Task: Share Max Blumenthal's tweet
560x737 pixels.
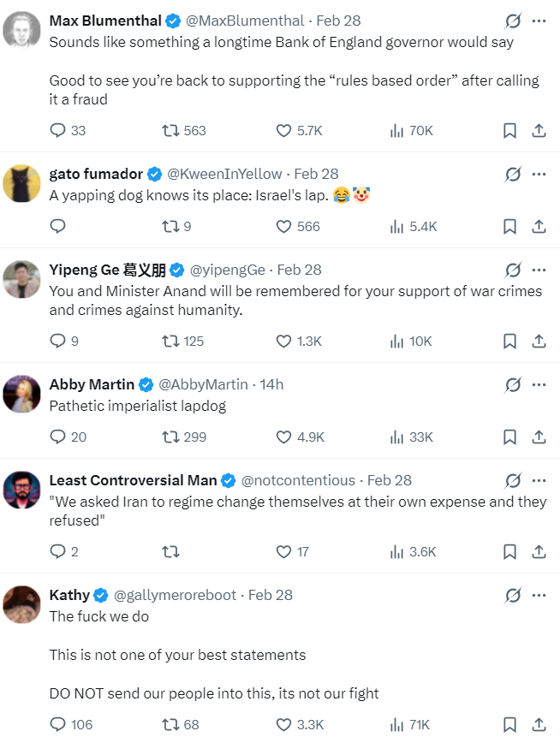Action: 539,131
